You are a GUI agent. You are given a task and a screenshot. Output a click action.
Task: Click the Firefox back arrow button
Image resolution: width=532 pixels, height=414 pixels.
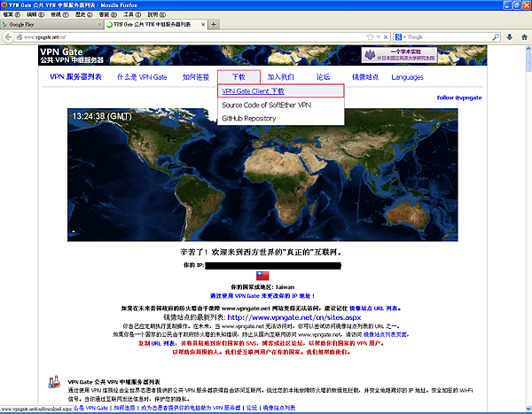pos(9,37)
